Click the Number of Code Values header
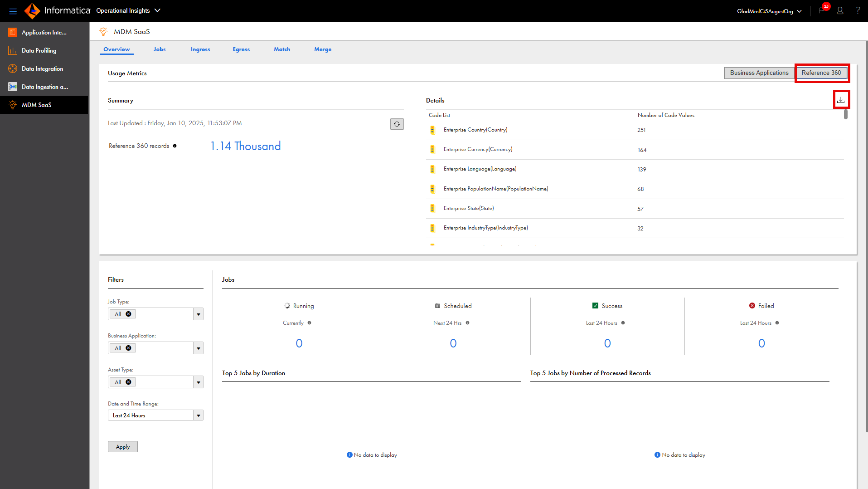This screenshot has width=868, height=489. (666, 115)
